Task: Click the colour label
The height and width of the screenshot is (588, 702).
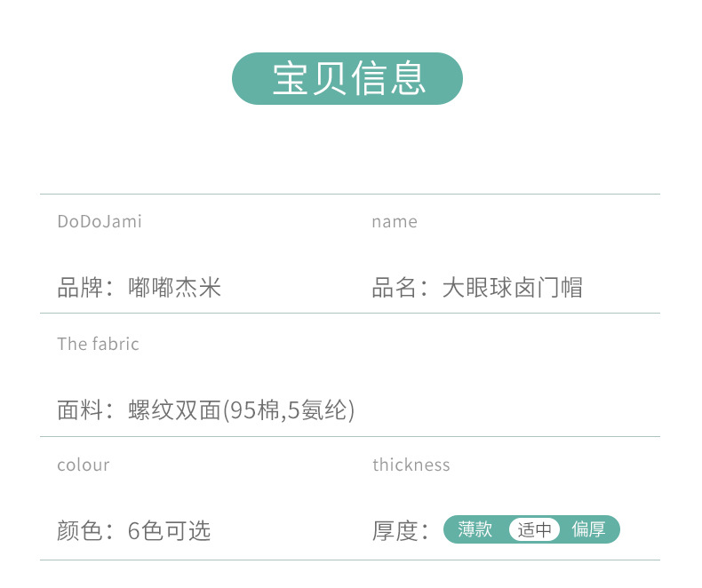Action: [84, 465]
